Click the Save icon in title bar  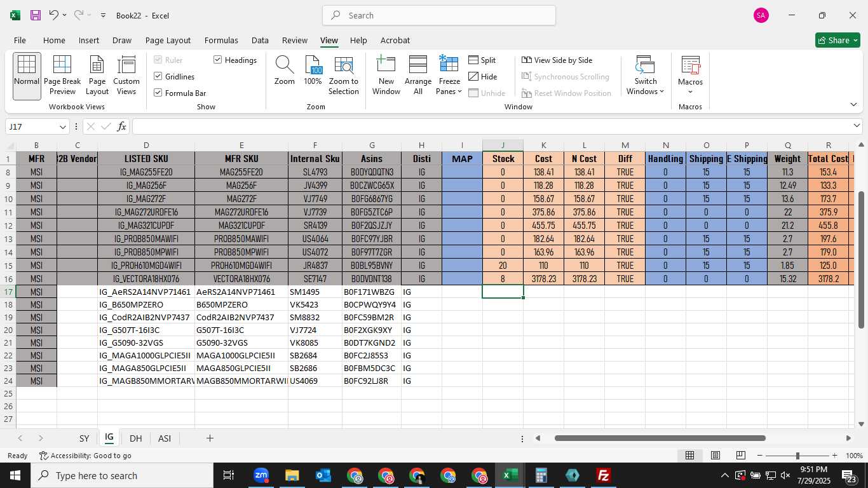click(x=36, y=15)
